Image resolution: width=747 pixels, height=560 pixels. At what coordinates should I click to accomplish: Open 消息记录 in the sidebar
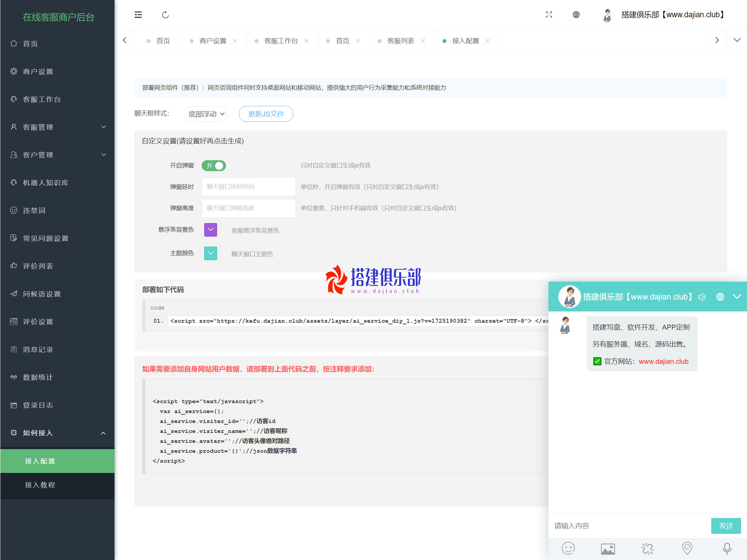click(57, 349)
